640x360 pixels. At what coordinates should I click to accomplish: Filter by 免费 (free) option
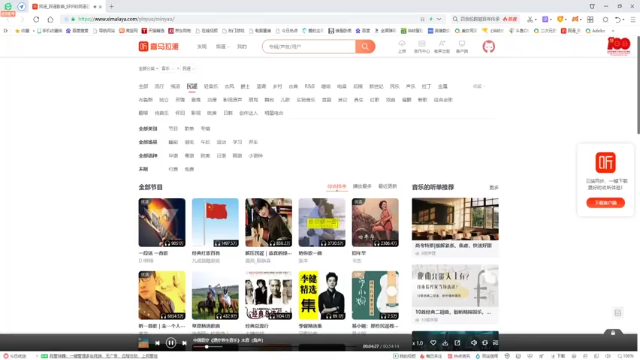tap(189, 169)
